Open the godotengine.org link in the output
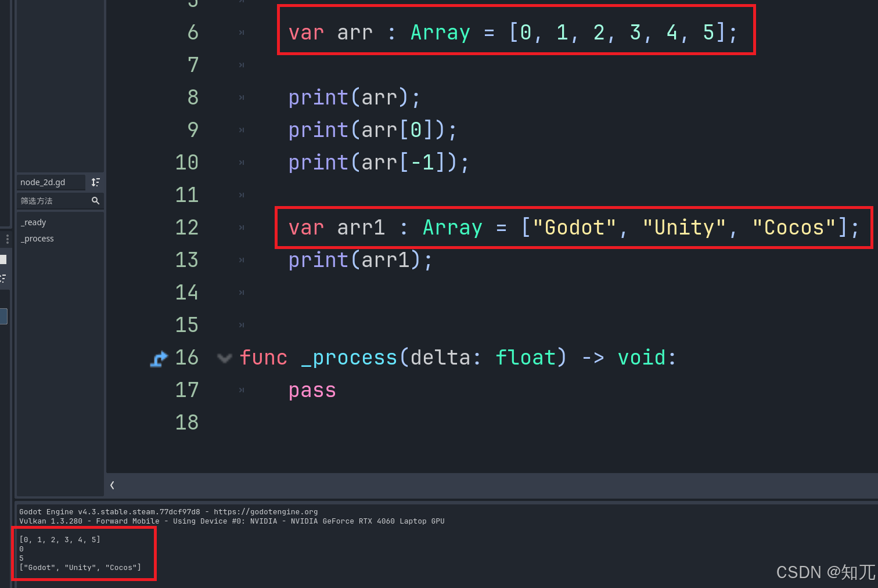Viewport: 878px width, 588px height. 265,511
